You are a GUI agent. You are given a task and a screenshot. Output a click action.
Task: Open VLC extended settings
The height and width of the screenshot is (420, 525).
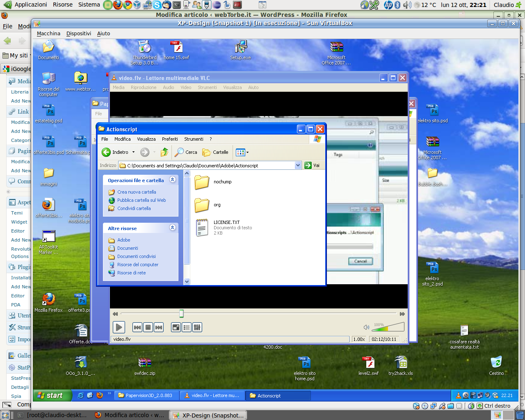tap(197, 327)
